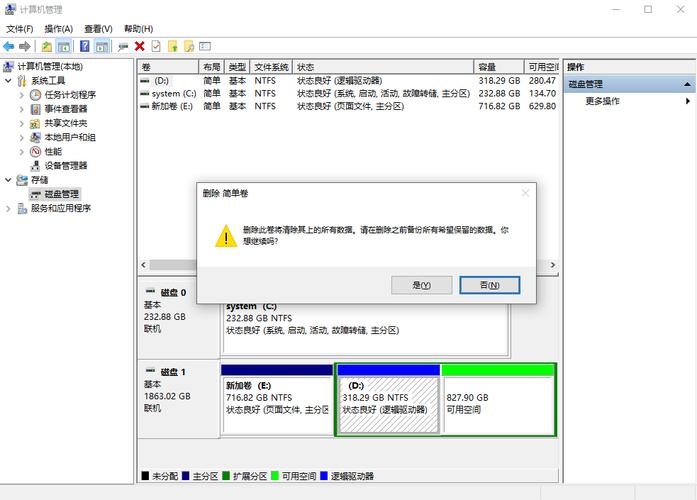Click the black 未分配 legend swatch
The width and height of the screenshot is (697, 500).
tap(145, 476)
